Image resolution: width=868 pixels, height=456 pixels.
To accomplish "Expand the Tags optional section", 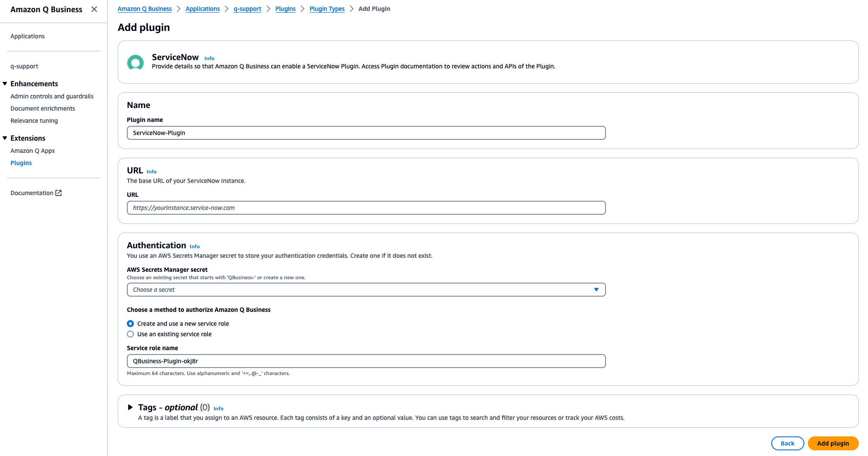I will pyautogui.click(x=130, y=407).
